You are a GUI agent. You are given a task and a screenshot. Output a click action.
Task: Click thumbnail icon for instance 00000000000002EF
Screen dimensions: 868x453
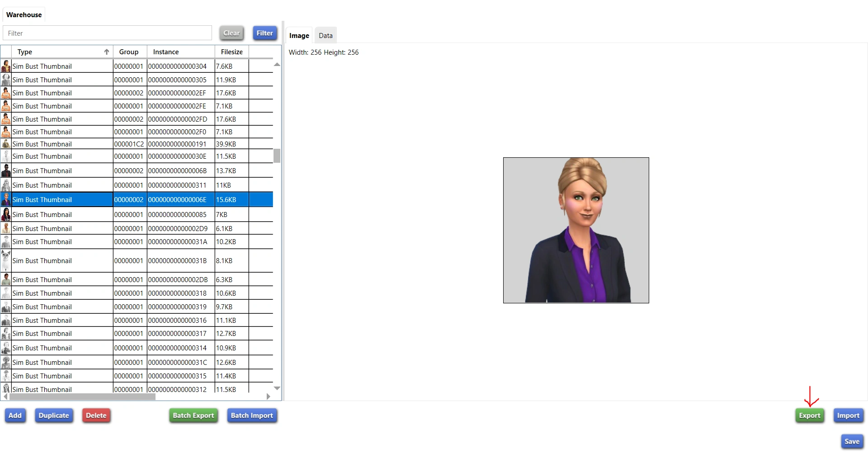(x=6, y=93)
